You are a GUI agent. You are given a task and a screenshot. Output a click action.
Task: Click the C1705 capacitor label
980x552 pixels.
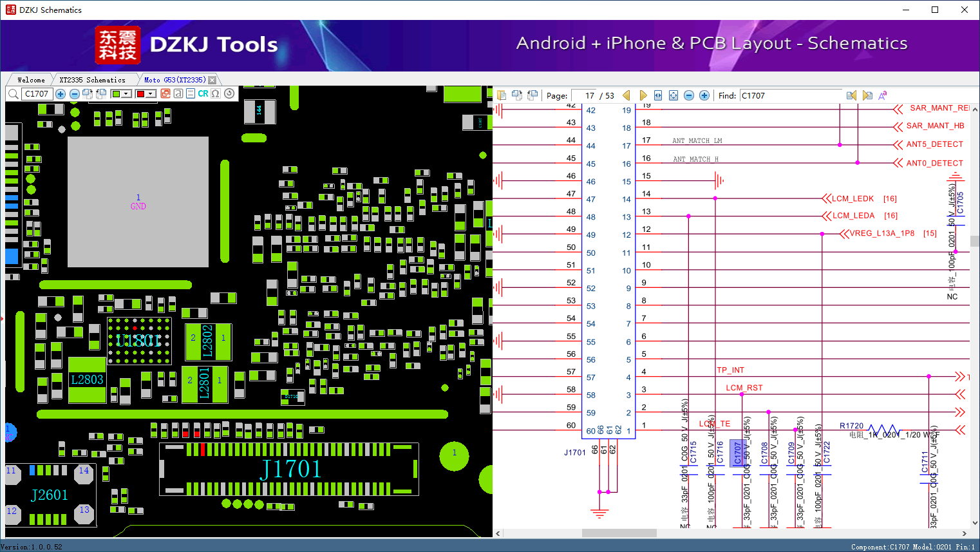[960, 203]
